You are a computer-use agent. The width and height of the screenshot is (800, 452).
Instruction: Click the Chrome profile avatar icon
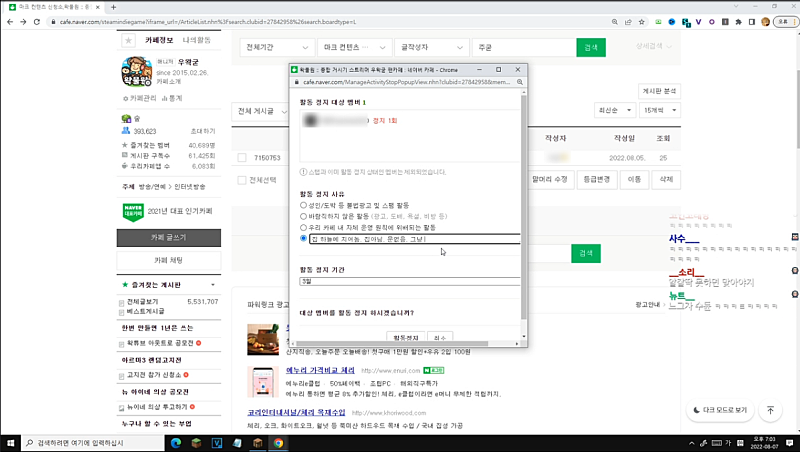click(x=766, y=20)
